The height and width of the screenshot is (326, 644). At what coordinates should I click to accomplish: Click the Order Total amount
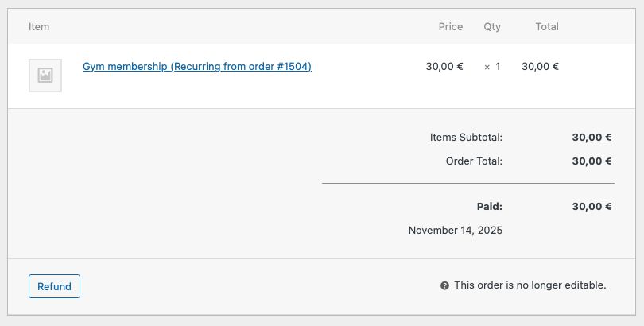592,161
